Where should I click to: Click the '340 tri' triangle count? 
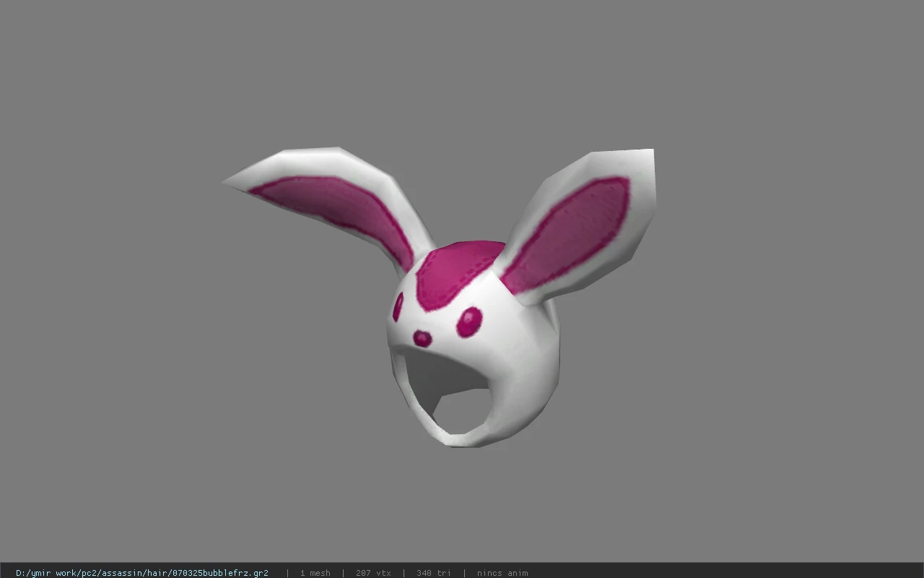[434, 573]
